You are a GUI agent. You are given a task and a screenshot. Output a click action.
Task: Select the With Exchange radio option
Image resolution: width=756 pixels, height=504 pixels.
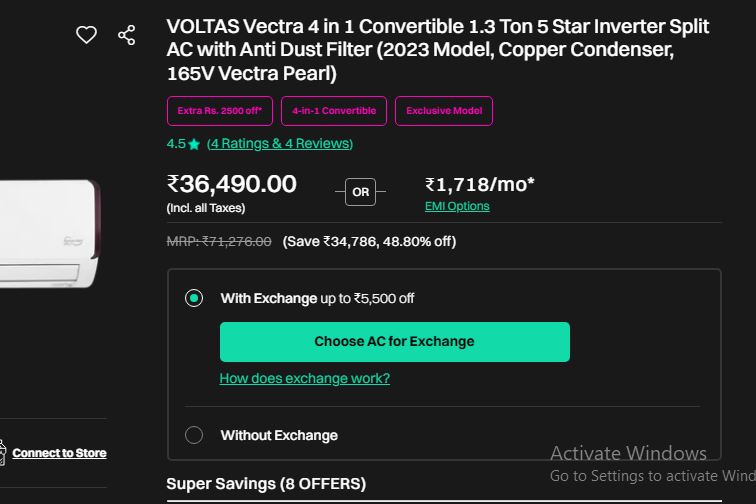pos(194,298)
